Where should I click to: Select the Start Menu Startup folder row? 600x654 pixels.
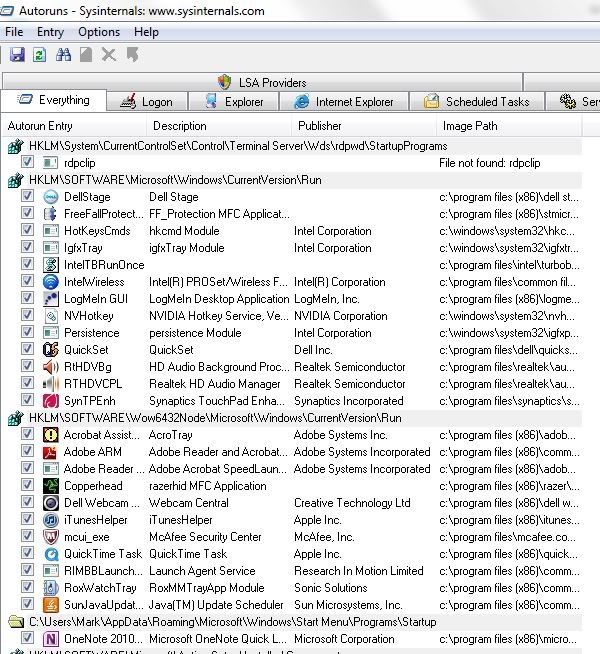292,622
